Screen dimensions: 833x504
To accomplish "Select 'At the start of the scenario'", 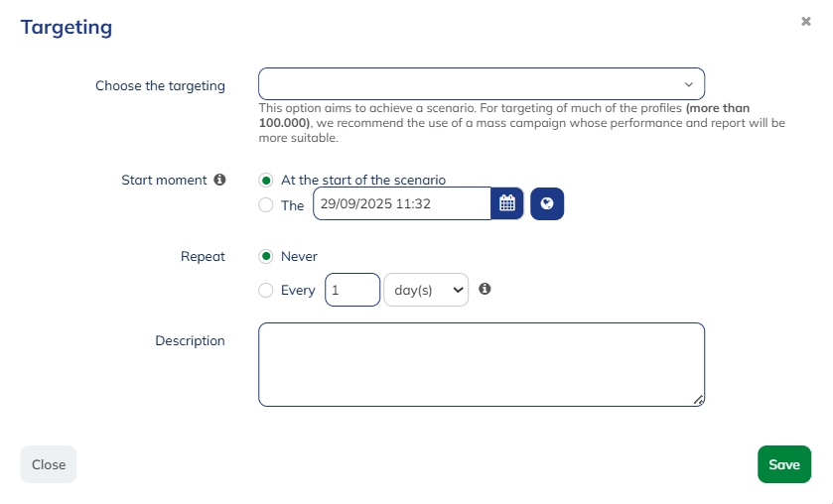I will [265, 180].
